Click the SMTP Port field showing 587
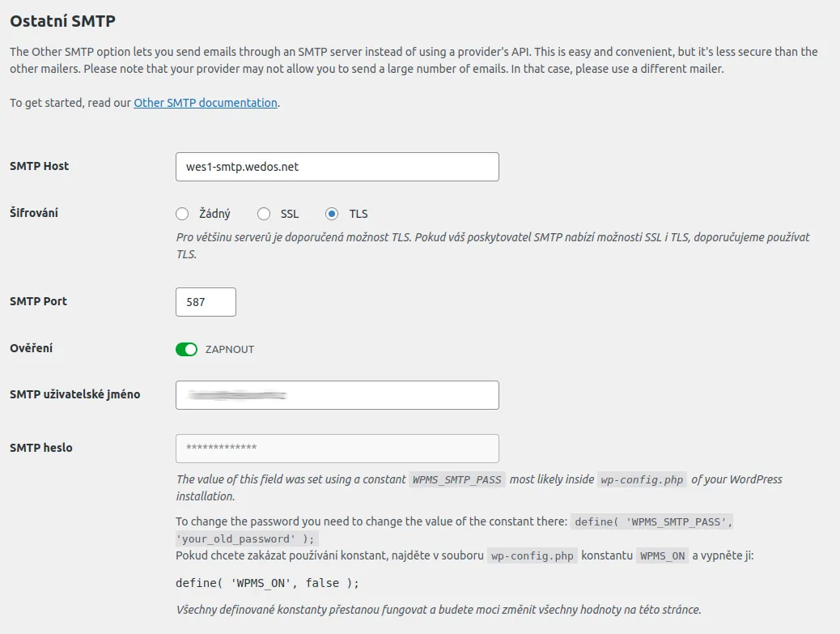Viewport: 840px width, 634px height. click(206, 301)
